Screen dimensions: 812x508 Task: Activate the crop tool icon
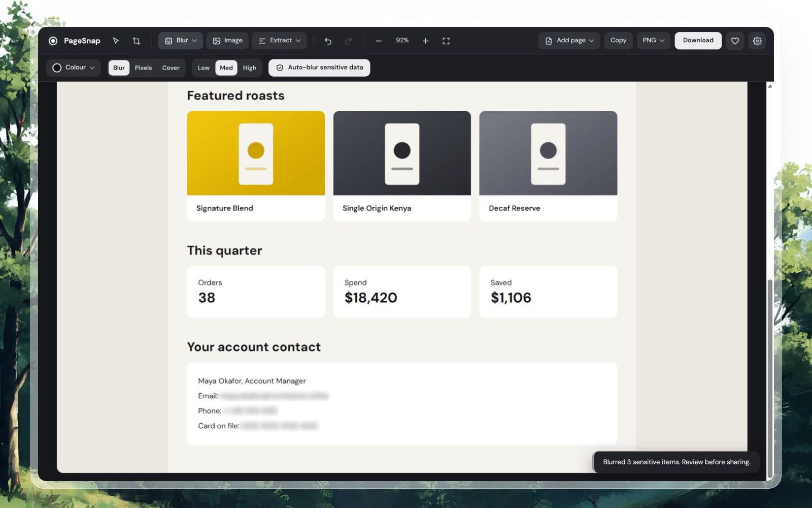136,41
